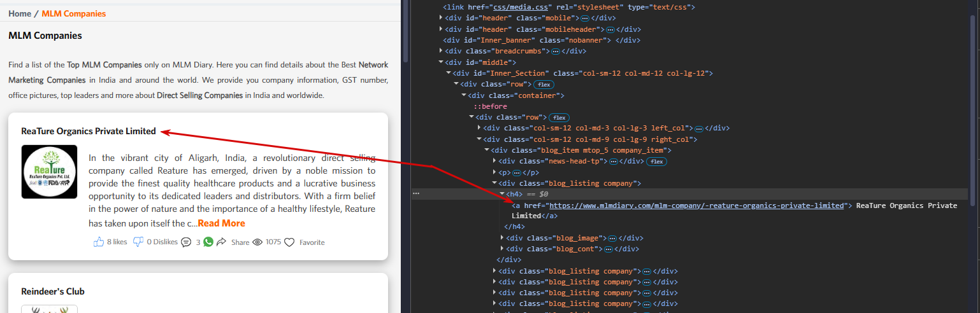The width and height of the screenshot is (980, 313).
Task: Open comments via the speech bubble icon
Action: pos(186,242)
